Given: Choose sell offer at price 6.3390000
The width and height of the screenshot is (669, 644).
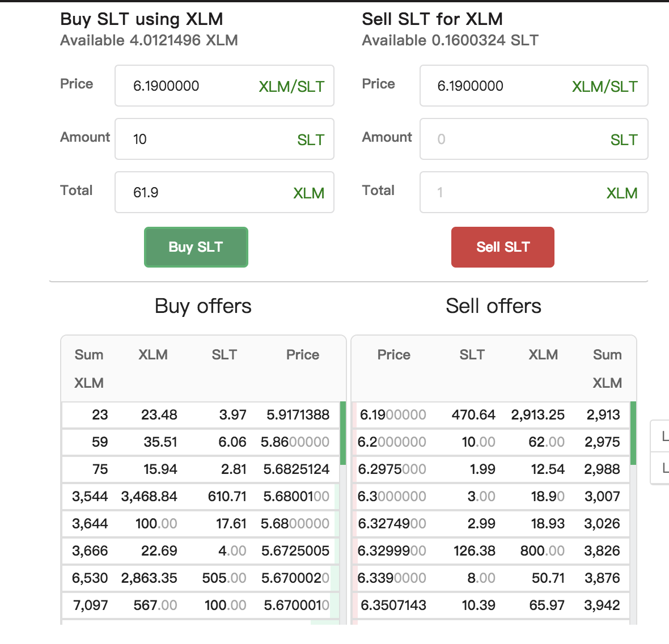Looking at the screenshot, I should pyautogui.click(x=491, y=578).
